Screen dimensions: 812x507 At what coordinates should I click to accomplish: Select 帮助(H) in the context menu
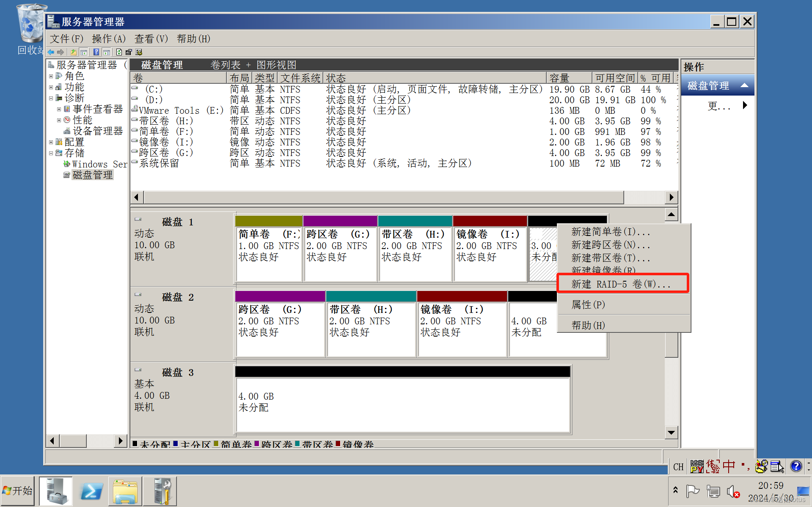tap(623, 326)
